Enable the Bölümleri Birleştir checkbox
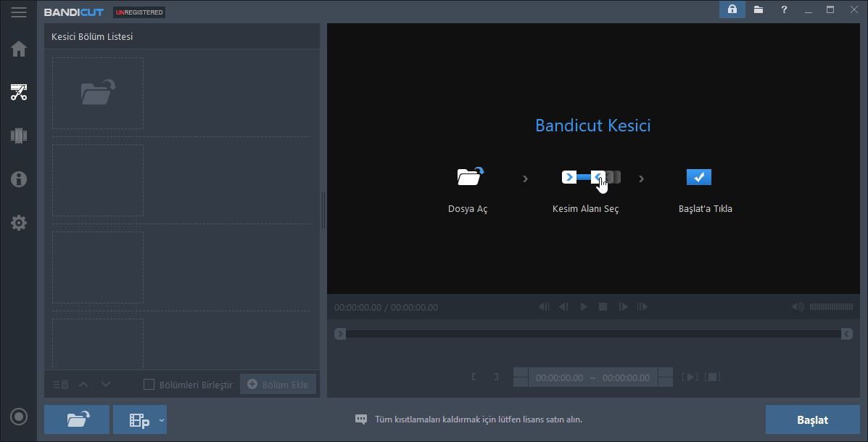 [x=149, y=385]
